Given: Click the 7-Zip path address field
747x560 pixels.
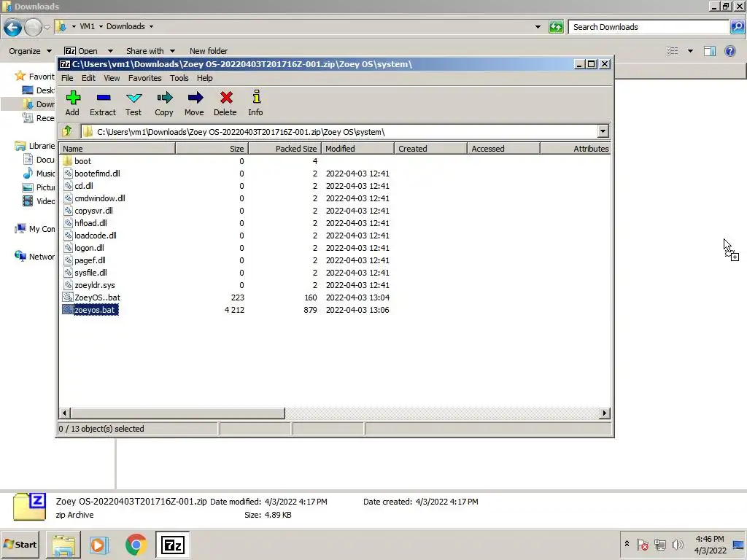Looking at the screenshot, I should (338, 132).
